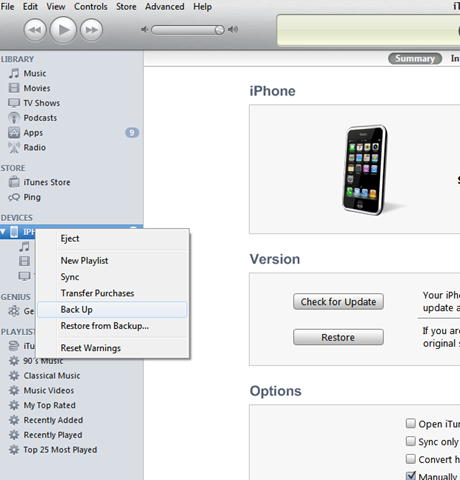The image size is (460, 480).
Task: Choose Reset Warnings in context menu
Action: coord(112,348)
